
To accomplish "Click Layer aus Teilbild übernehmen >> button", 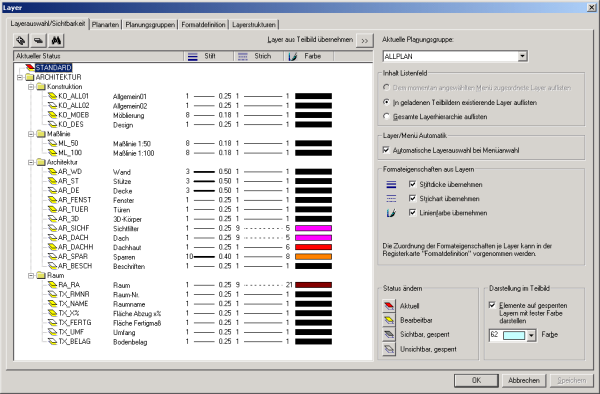I will tap(365, 41).
